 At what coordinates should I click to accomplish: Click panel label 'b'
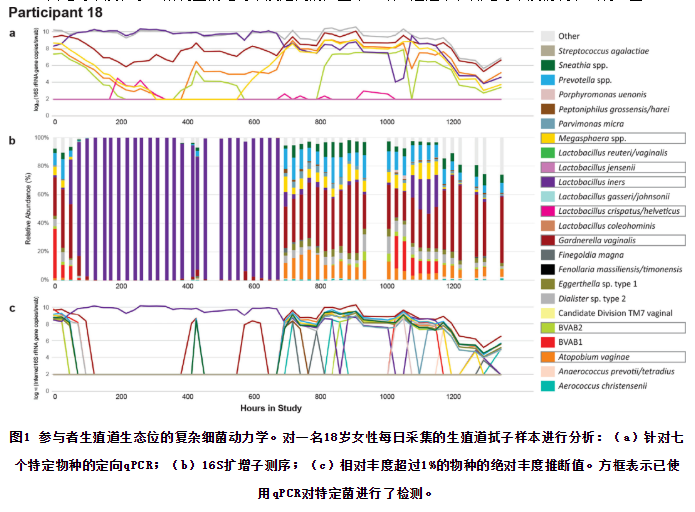12,141
